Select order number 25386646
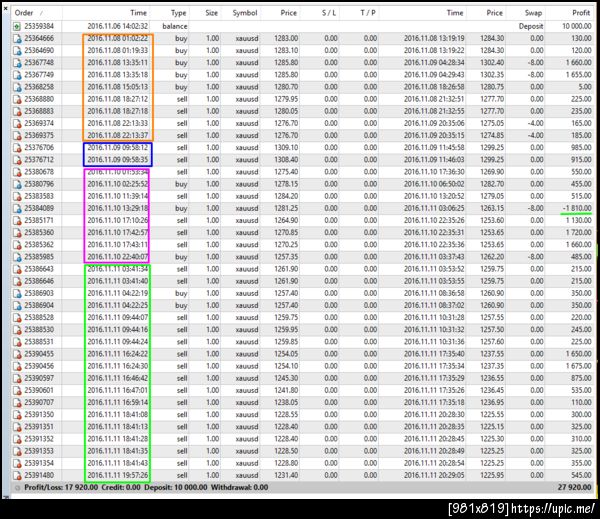This screenshot has height=519, width=600. point(39,281)
